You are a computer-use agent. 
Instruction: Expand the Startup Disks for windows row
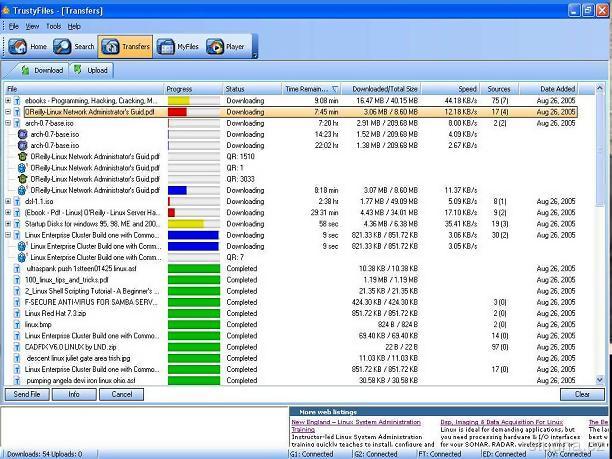[x=8, y=223]
